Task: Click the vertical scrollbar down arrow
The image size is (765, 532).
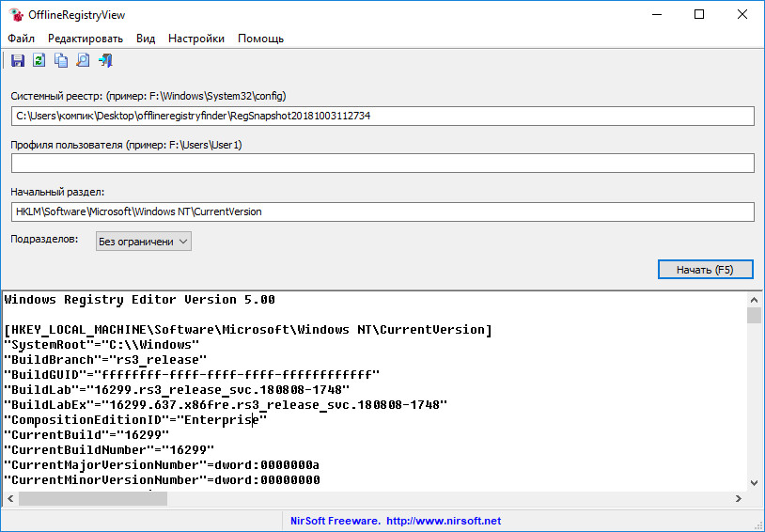Action: 755,483
